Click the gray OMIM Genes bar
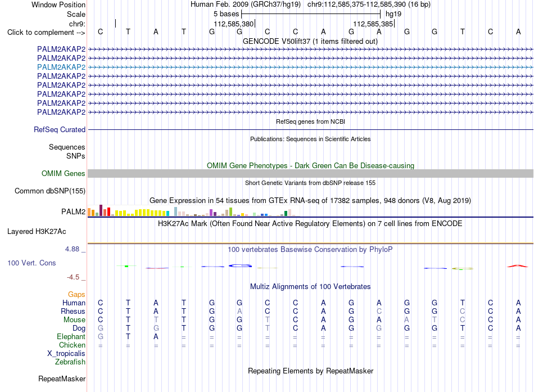534x392 pixels. (310, 173)
